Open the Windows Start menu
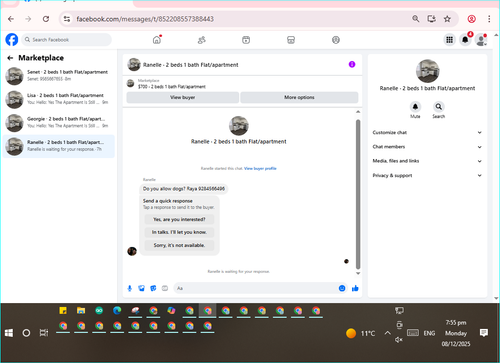 (9, 333)
